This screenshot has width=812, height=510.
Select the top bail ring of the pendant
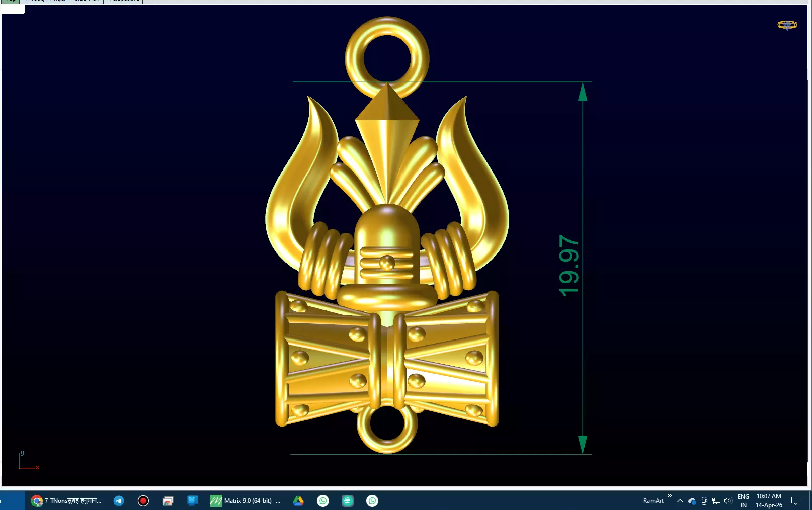pos(387,58)
